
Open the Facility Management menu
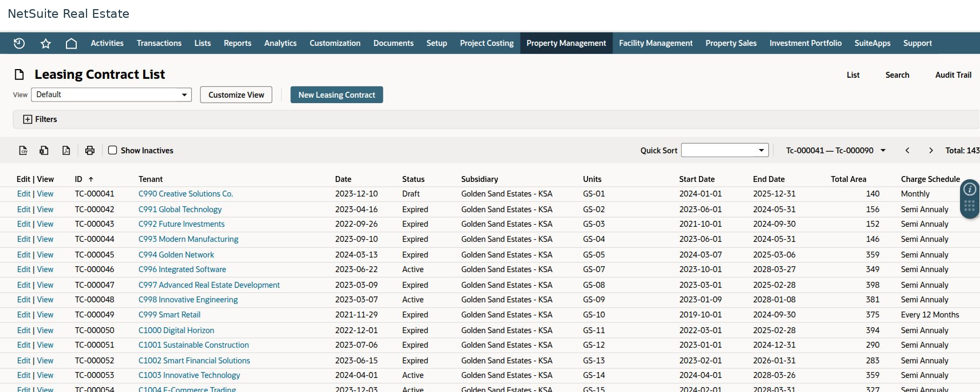[656, 43]
